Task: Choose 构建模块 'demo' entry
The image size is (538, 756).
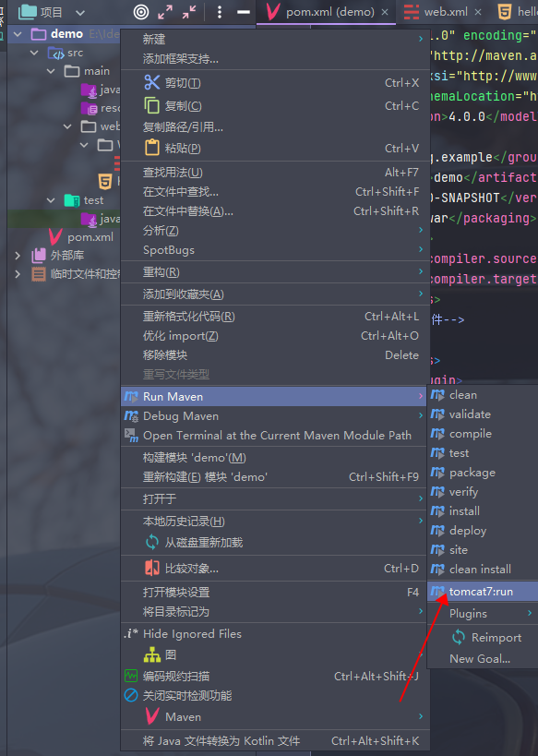Action: point(275,458)
